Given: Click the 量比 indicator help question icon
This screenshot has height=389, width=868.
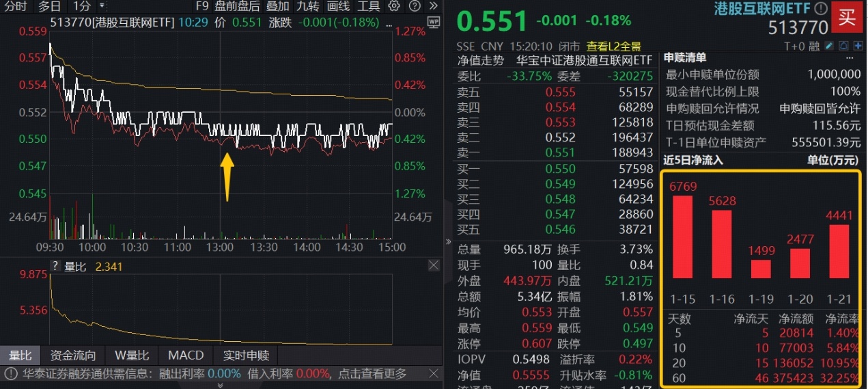Looking at the screenshot, I should pyautogui.click(x=55, y=266).
